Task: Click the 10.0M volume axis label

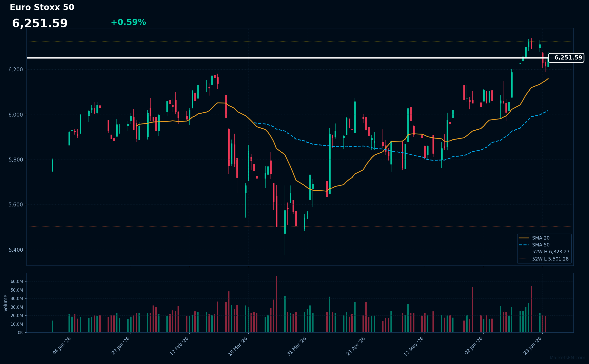Action: [17, 324]
